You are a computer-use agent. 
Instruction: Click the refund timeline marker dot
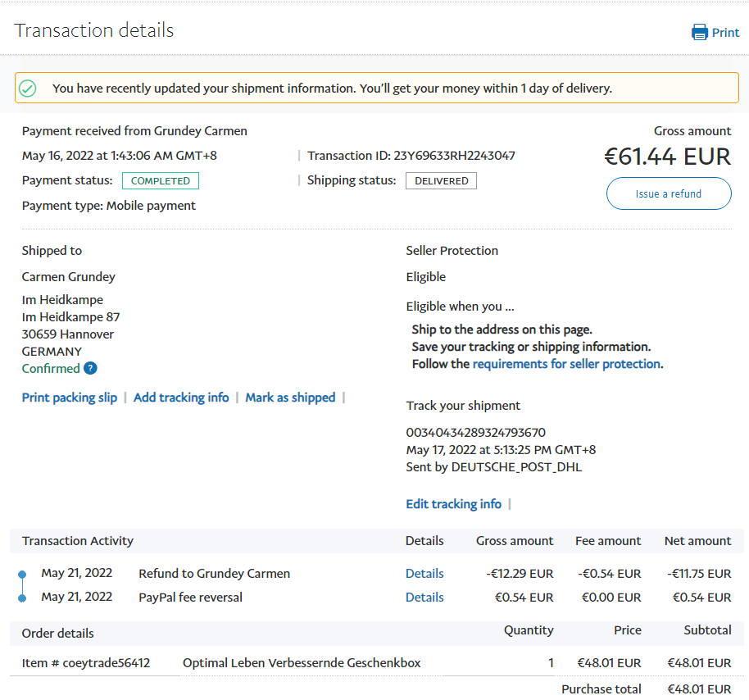pos(22,574)
